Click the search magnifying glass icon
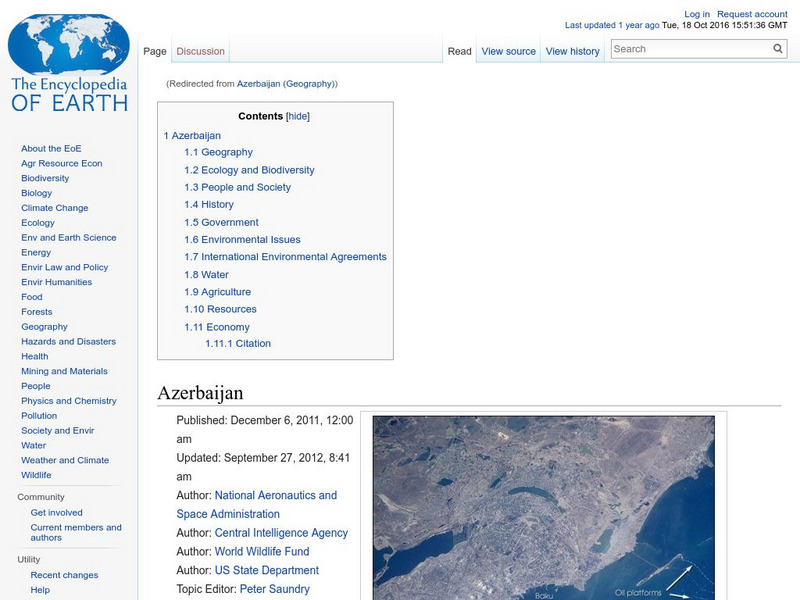This screenshot has height=600, width=800. click(x=777, y=47)
